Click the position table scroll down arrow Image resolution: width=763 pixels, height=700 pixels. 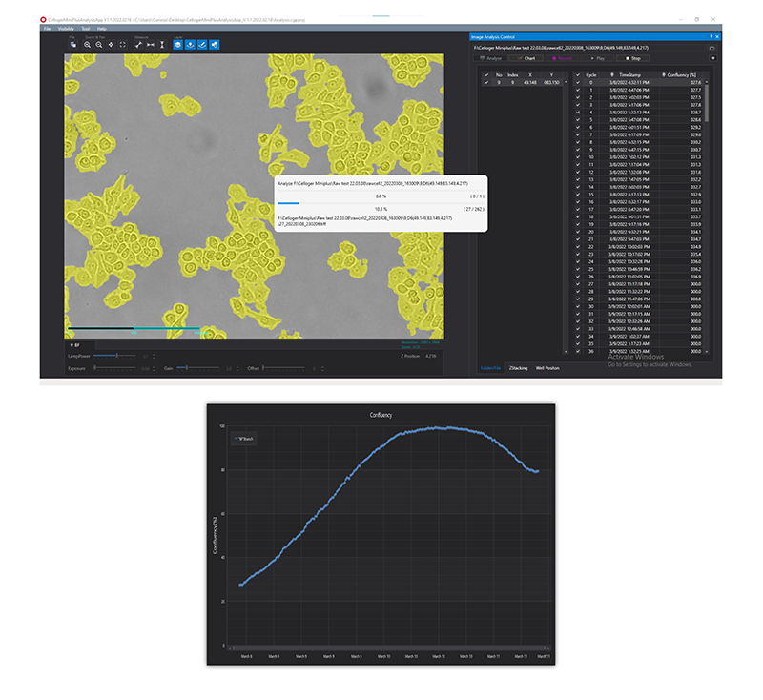point(566,351)
